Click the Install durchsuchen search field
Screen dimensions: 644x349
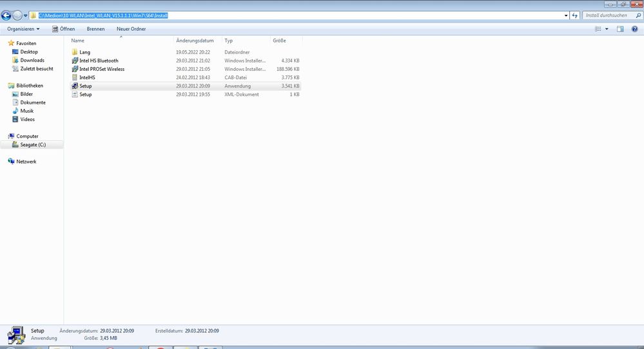click(608, 15)
